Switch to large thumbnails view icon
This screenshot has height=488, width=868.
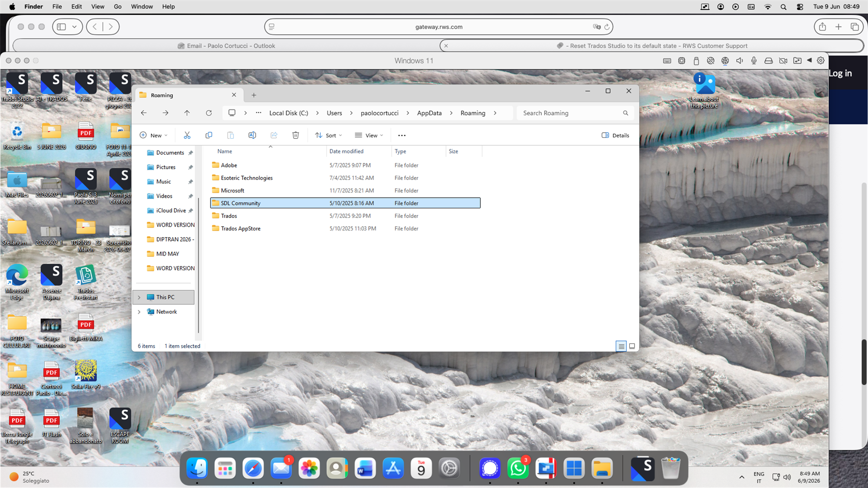[x=632, y=346]
